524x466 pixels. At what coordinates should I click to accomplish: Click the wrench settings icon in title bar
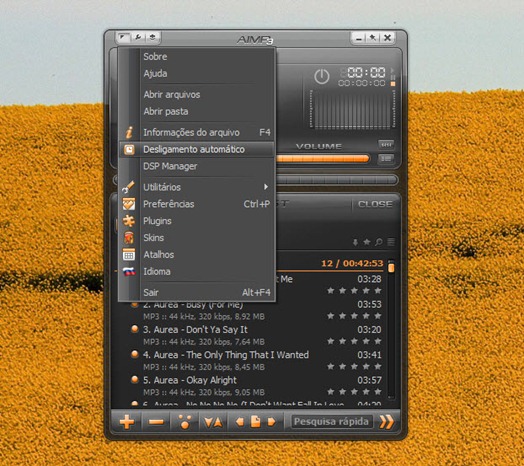tap(137, 37)
